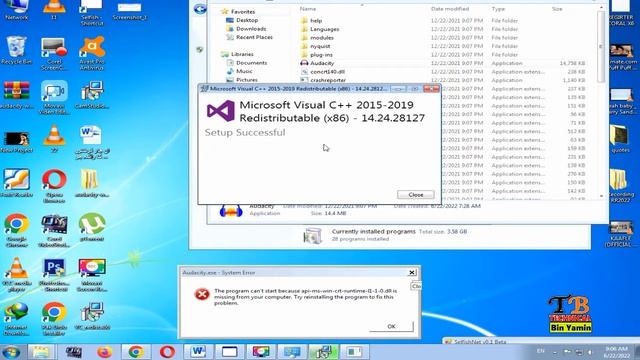The width and height of the screenshot is (640, 360).
Task: Click OK in Audacity.exe System Error dialog
Action: click(391, 326)
